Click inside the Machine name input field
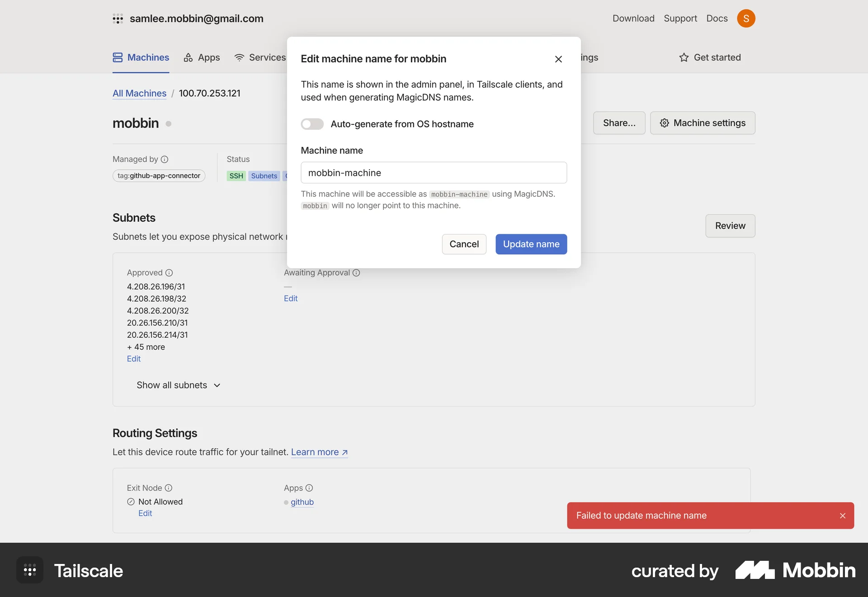This screenshot has width=868, height=597. (x=434, y=172)
